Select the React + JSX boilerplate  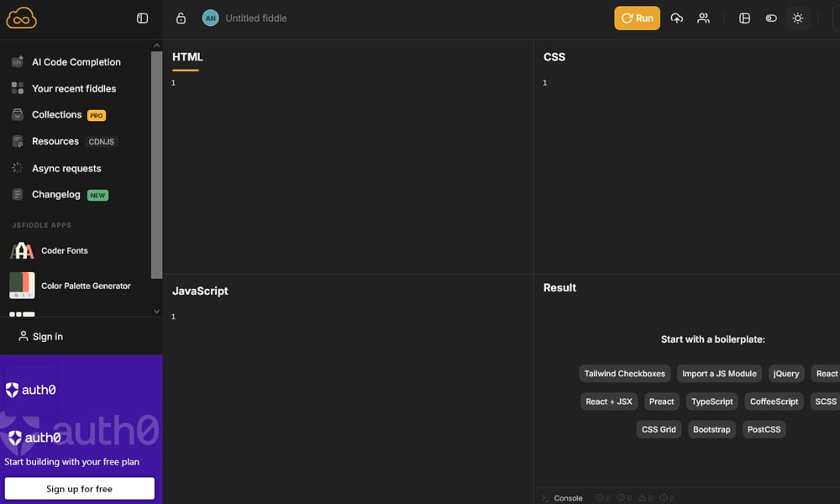click(x=608, y=402)
